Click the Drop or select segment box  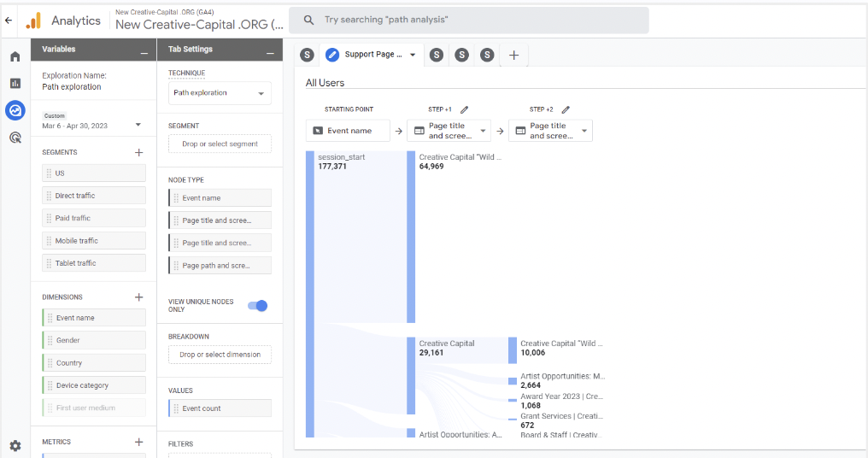[220, 144]
